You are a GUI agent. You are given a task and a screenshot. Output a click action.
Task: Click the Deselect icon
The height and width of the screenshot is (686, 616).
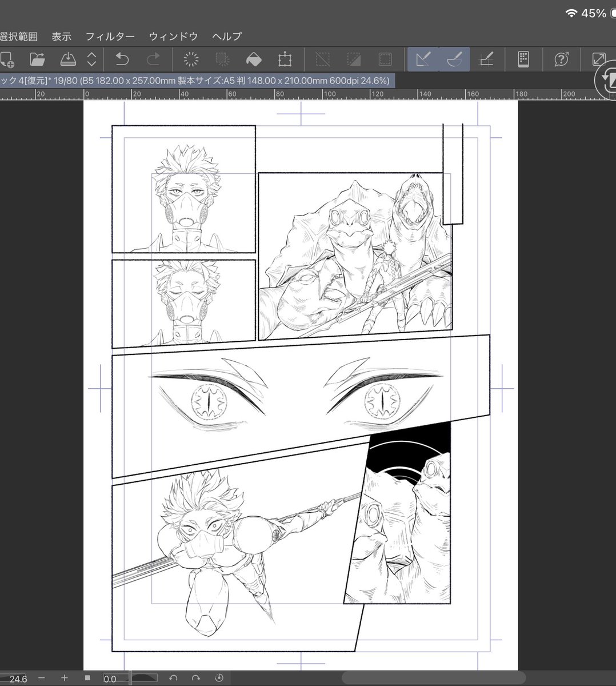323,59
